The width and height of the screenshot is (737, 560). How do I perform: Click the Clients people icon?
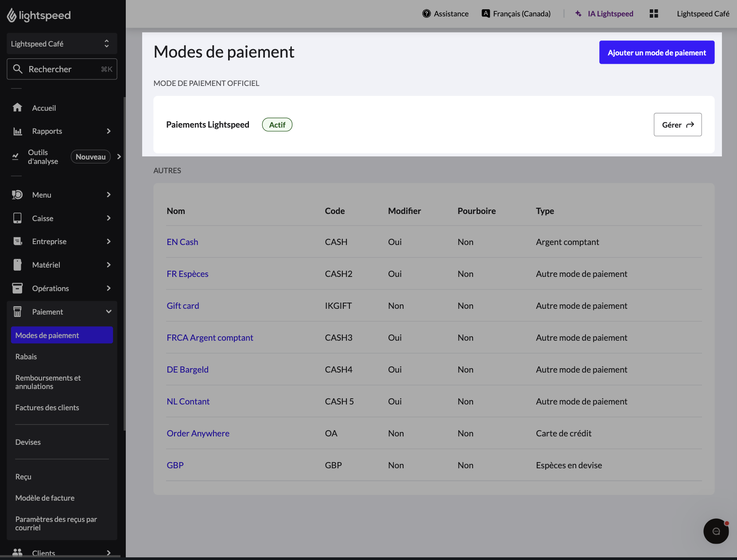click(17, 552)
